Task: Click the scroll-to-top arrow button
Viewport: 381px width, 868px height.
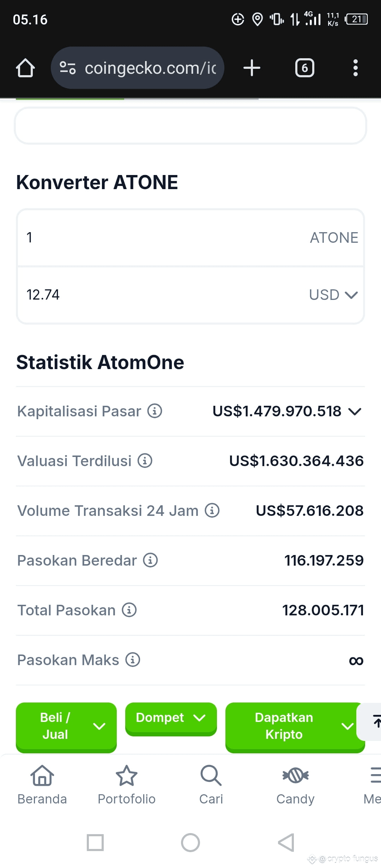Action: click(x=370, y=722)
